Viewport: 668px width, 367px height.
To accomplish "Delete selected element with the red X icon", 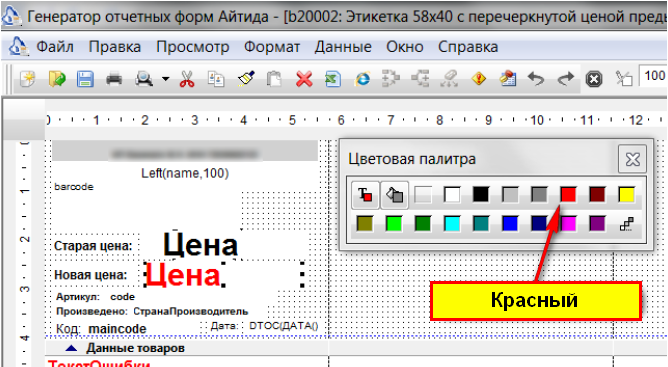I will coord(304,79).
